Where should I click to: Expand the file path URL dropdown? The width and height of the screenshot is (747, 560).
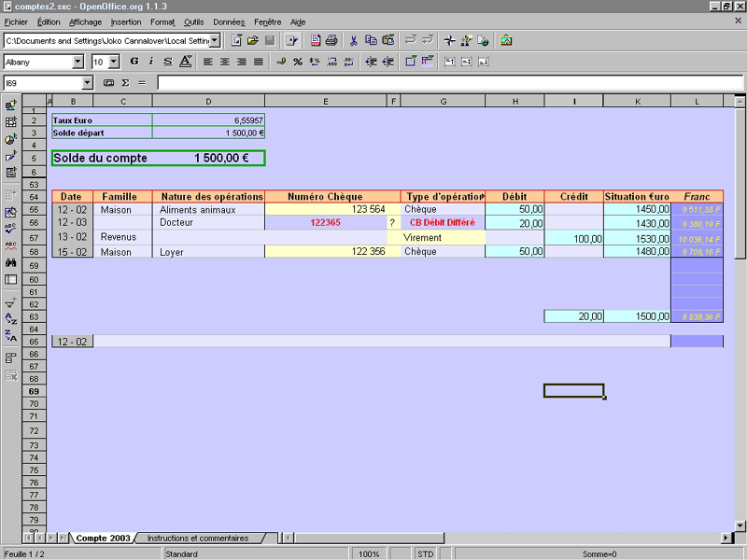tap(216, 40)
